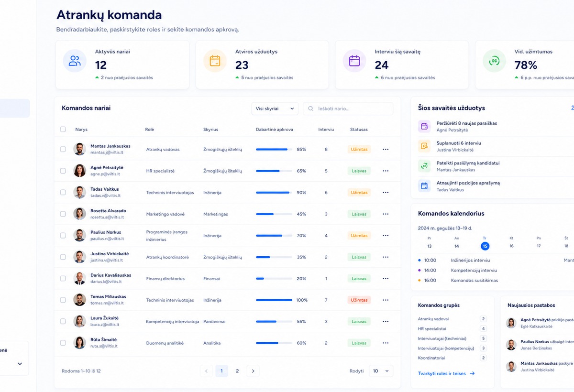Screen dimensions: 574x392
Task: Open the more options menu for Agnė Petraitytė
Action: 386,171
